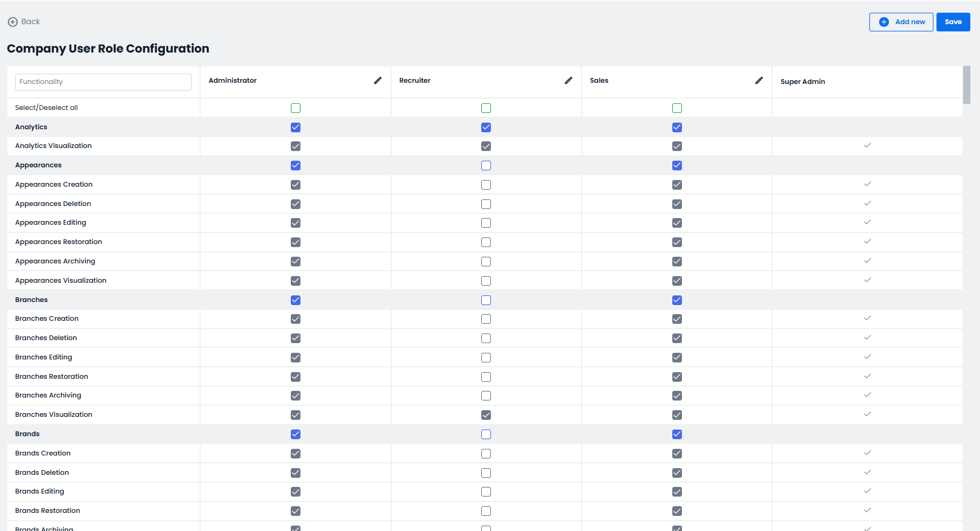980x531 pixels.
Task: Click the Analytics group row label
Action: point(31,127)
